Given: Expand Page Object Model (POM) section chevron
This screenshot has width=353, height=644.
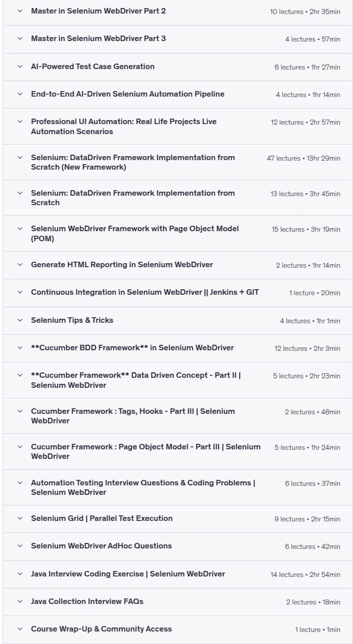Looking at the screenshot, I should tap(20, 229).
